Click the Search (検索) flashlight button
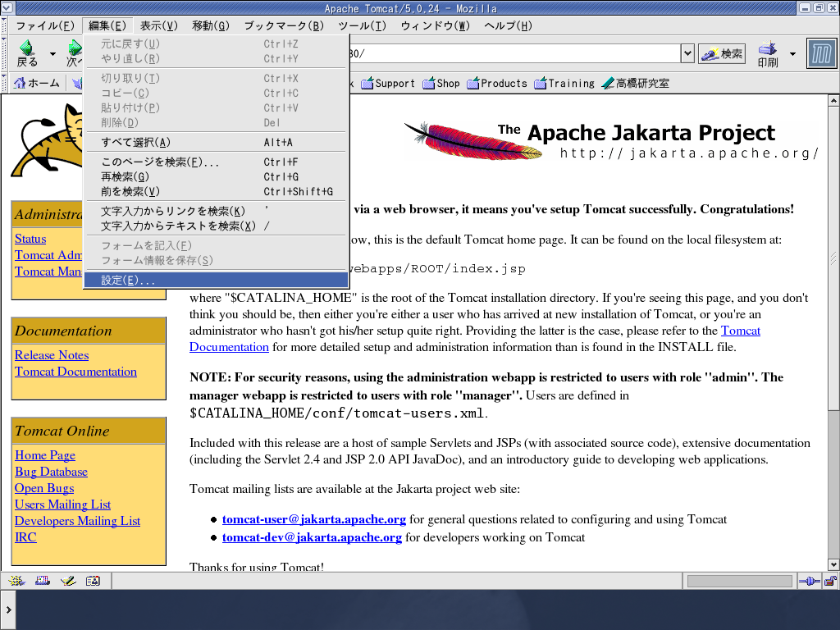The height and width of the screenshot is (630, 840). tap(722, 53)
